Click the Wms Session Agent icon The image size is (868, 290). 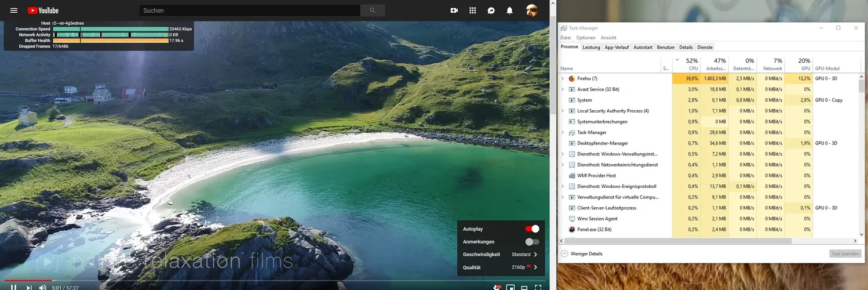(572, 219)
